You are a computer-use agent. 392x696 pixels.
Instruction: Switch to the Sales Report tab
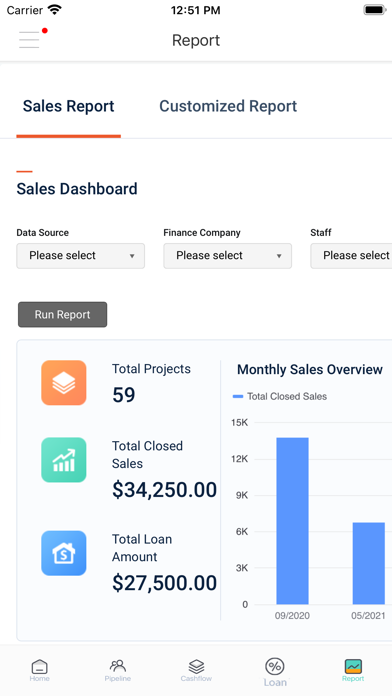click(x=69, y=106)
